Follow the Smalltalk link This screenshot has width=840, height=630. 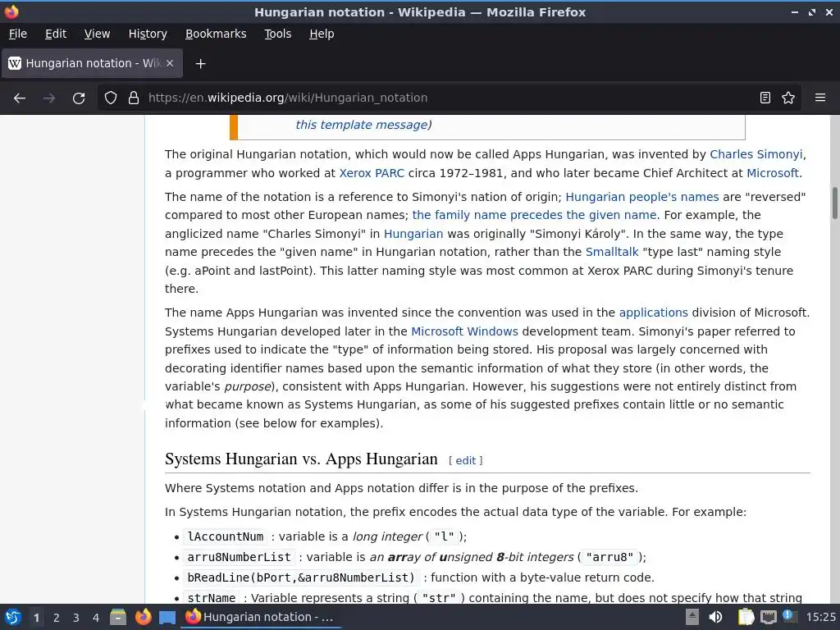pos(612,252)
